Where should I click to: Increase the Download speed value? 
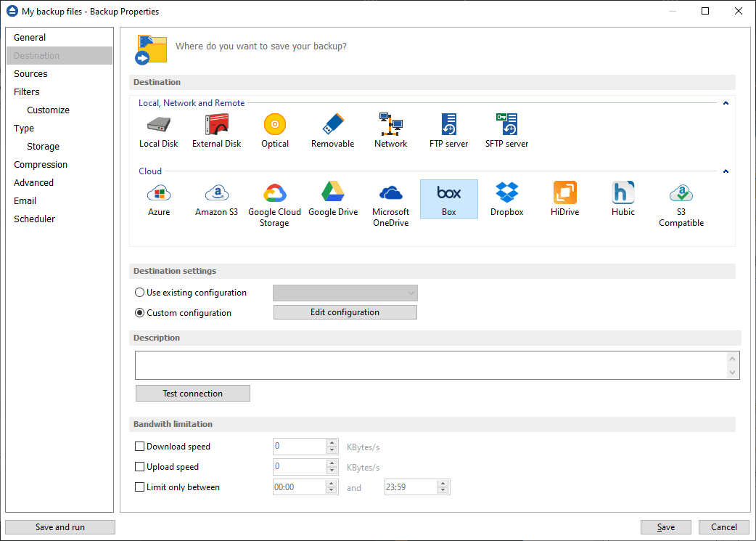pyautogui.click(x=332, y=442)
